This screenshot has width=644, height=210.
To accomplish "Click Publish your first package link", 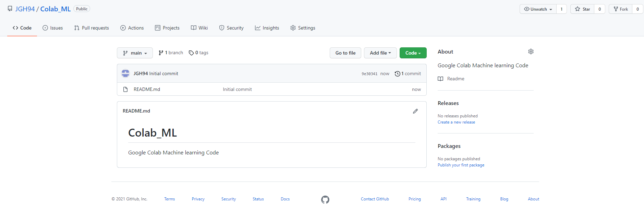I will pos(461,165).
